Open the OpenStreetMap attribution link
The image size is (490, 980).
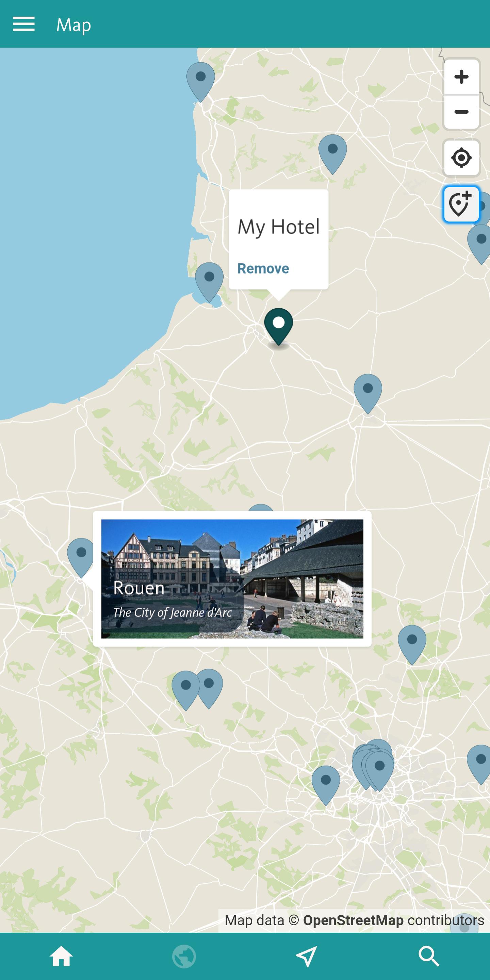(x=353, y=920)
